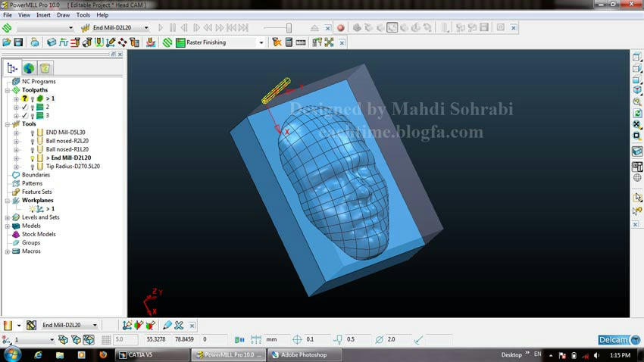644x362 pixels.
Task: Open project folder icon in main toolbar
Action: [7, 42]
